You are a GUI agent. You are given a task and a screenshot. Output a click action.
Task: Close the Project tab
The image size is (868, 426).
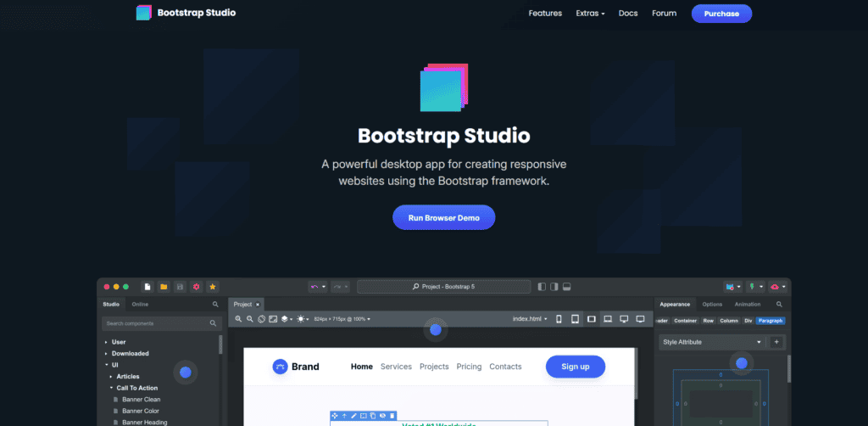258,304
